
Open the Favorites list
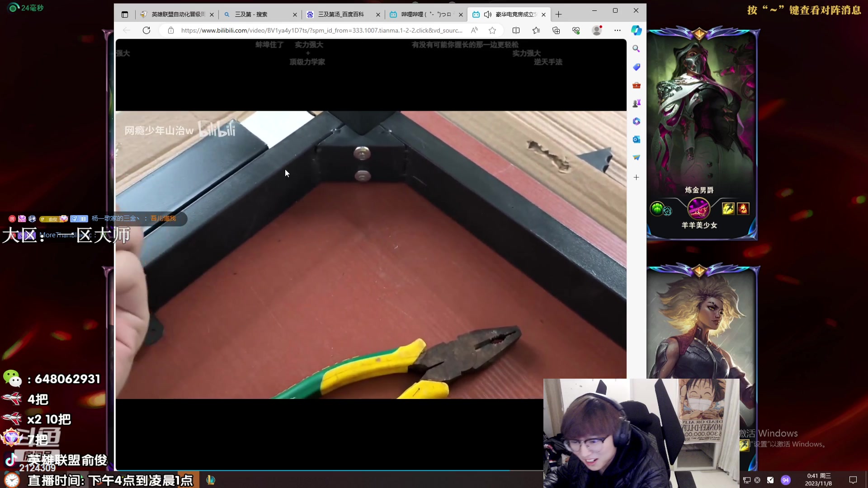(536, 30)
